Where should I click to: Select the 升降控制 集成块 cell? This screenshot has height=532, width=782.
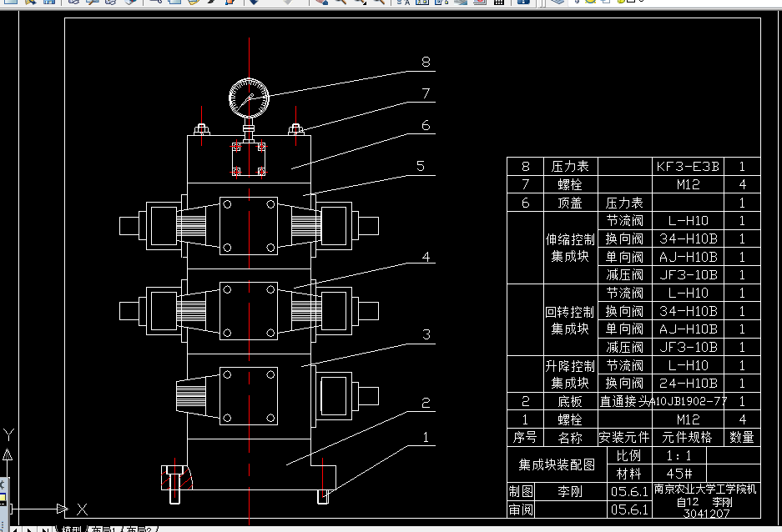pos(570,374)
